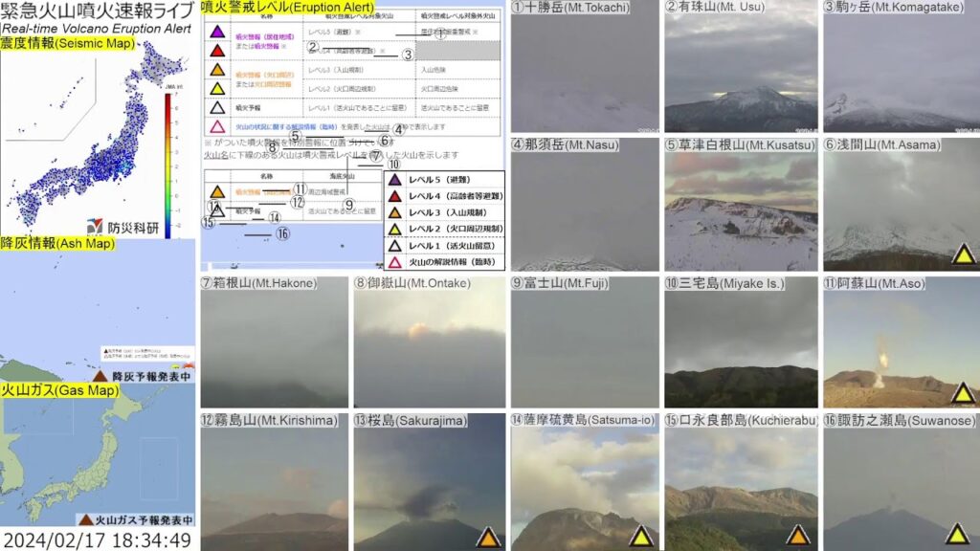The width and height of the screenshot is (980, 551).
Task: Click the dark red Level 4 triangle in legend
Action: tap(394, 197)
